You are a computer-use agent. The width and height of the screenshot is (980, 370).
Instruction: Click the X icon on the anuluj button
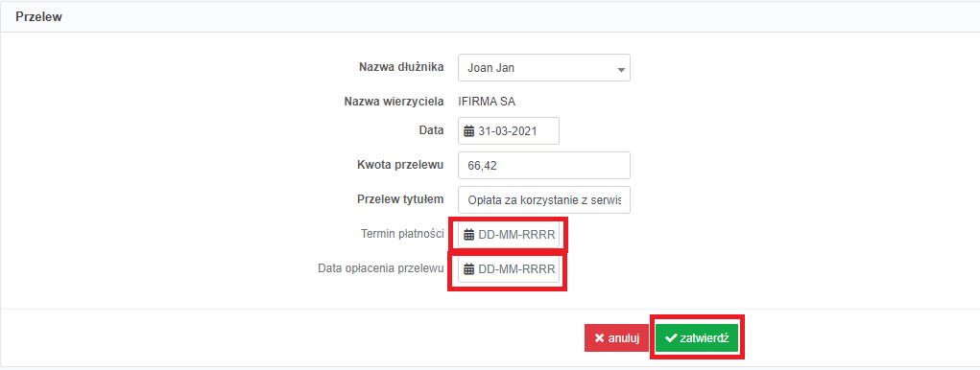click(599, 338)
